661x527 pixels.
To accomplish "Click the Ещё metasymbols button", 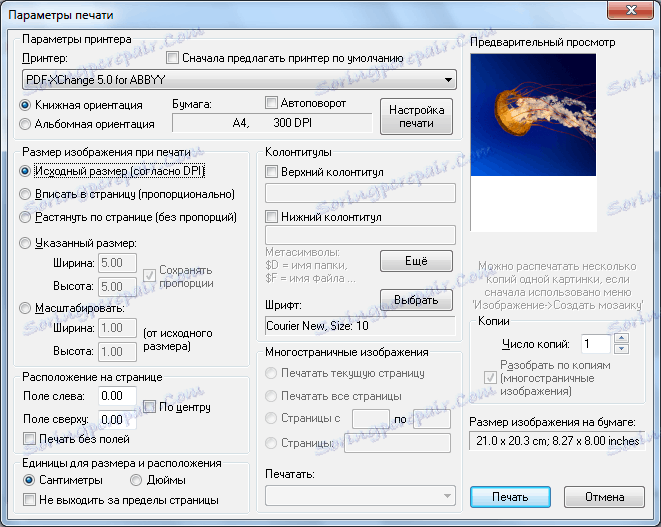I will click(416, 261).
